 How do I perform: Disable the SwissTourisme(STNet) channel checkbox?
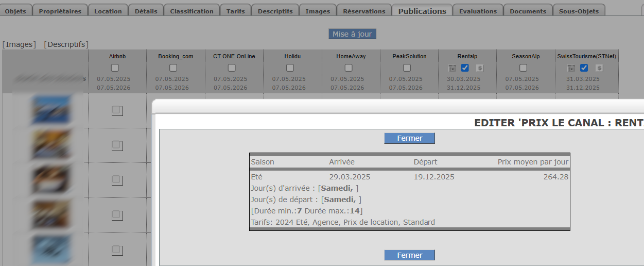click(x=584, y=68)
